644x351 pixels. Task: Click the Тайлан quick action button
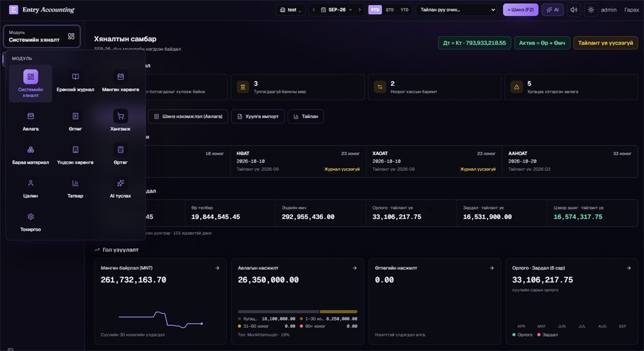(305, 117)
